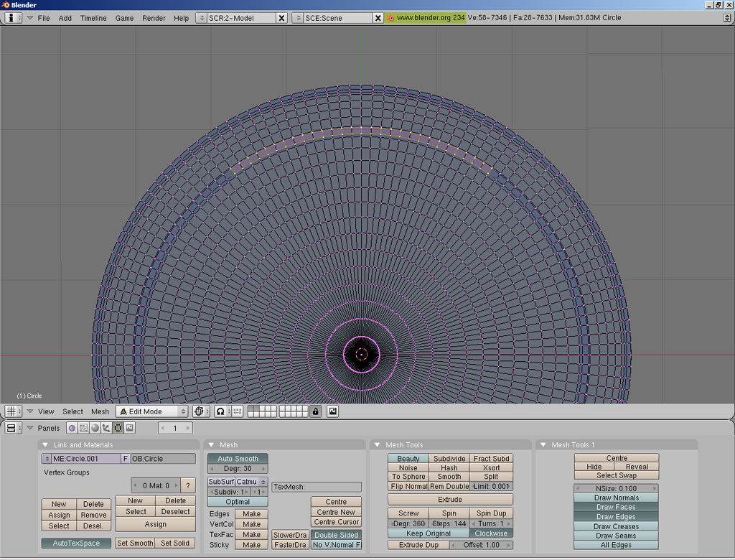735x560 pixels.
Task: Collapse the 3D view header menus triangle
Action: pos(30,411)
